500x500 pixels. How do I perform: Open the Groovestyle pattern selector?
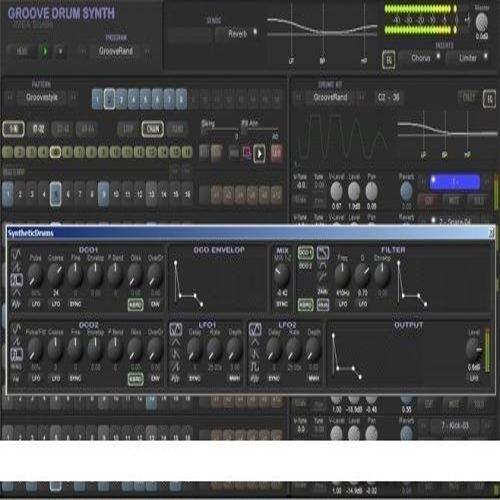click(x=42, y=97)
